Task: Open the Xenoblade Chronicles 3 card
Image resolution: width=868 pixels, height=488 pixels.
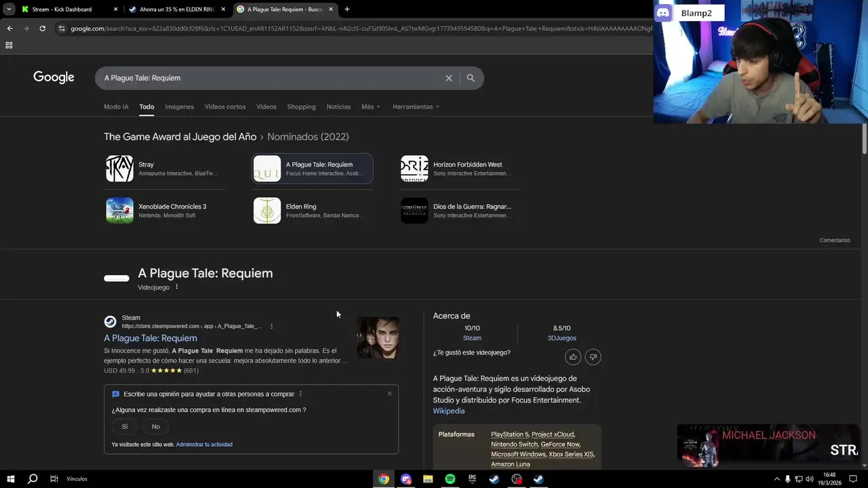Action: pos(165,211)
